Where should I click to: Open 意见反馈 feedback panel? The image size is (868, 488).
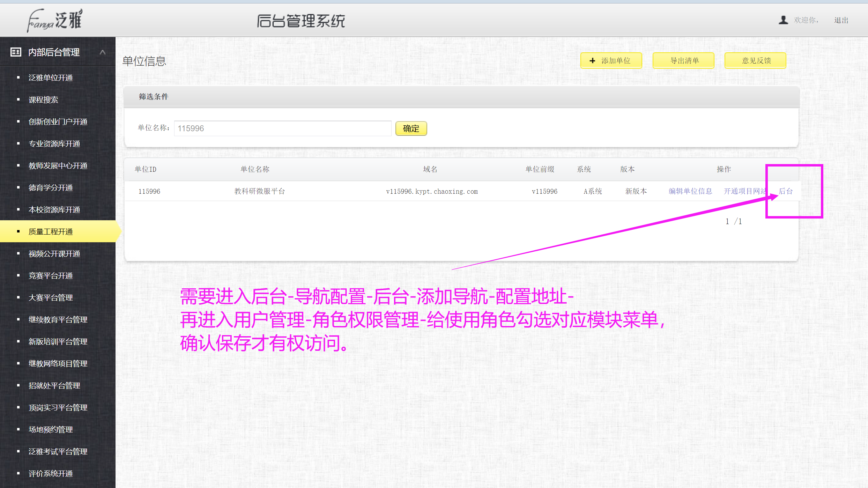tap(755, 60)
